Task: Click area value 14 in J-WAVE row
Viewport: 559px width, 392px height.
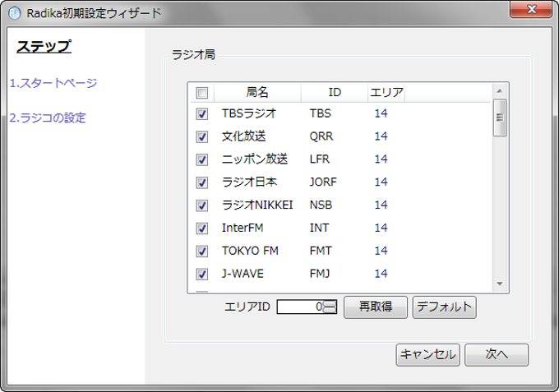Action: 381,274
